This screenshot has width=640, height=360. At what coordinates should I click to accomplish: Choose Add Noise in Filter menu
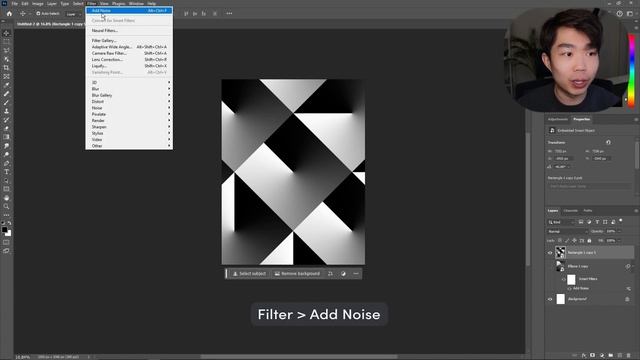(x=129, y=11)
